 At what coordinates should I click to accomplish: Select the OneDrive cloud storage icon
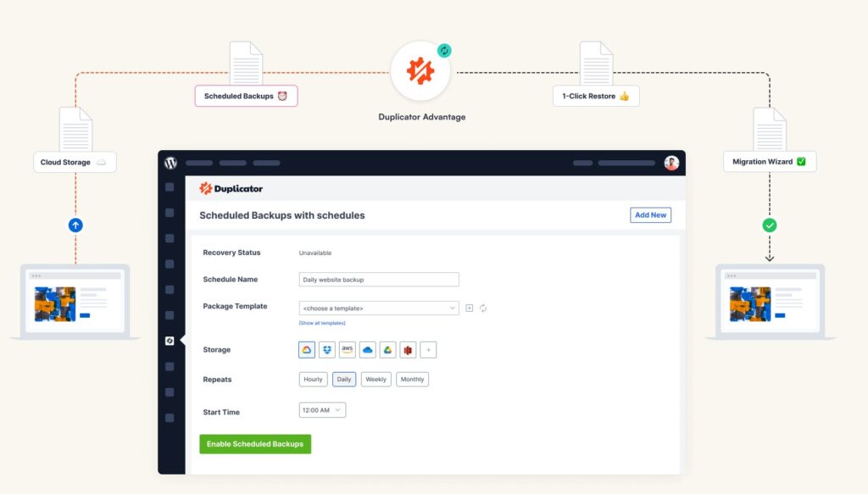tap(367, 349)
